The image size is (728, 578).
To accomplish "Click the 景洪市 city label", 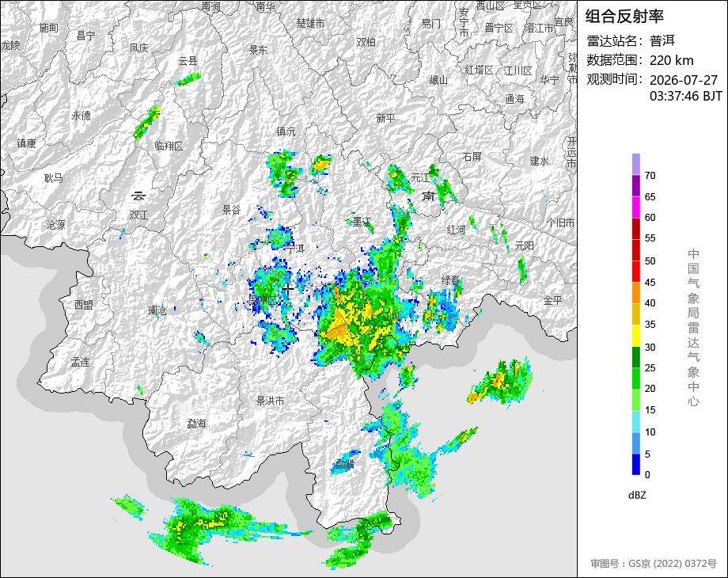I will point(271,401).
